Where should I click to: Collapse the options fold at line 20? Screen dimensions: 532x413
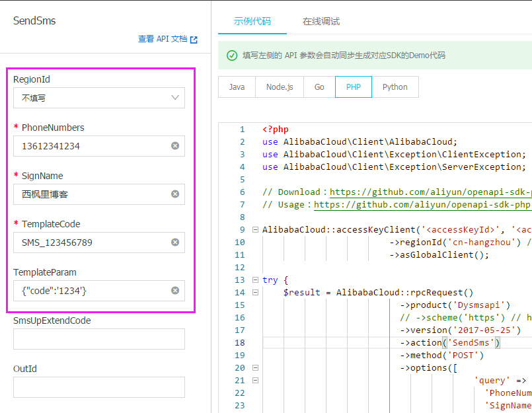click(x=256, y=368)
